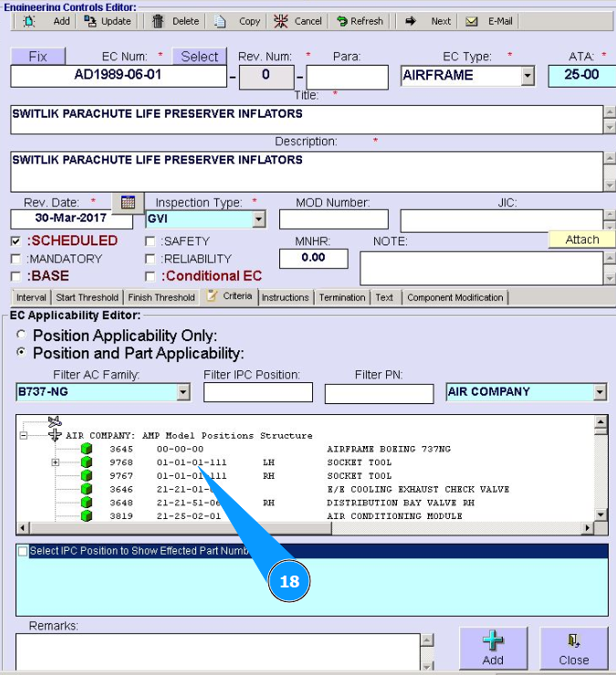Image resolution: width=616 pixels, height=675 pixels.
Task: Click the Filter IPC Position field
Action: click(258, 392)
